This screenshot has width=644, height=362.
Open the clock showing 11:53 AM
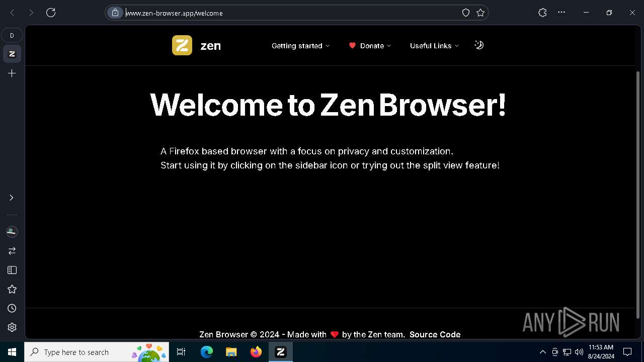coord(601,352)
